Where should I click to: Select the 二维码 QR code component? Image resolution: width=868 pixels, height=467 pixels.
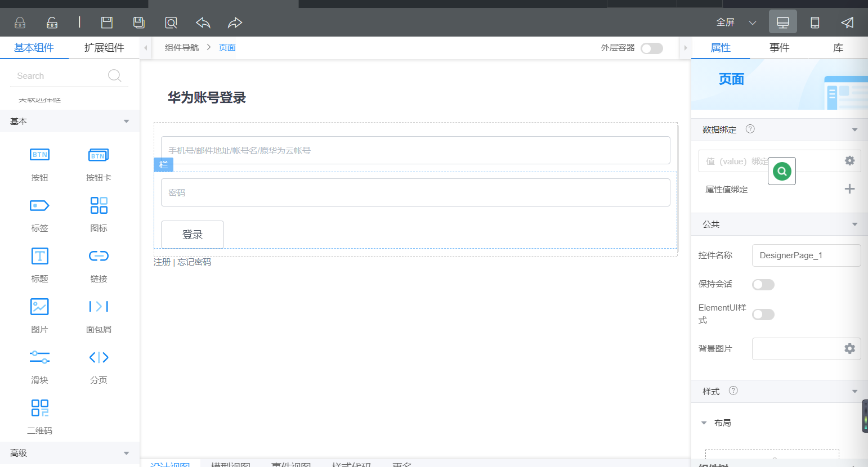(39, 417)
